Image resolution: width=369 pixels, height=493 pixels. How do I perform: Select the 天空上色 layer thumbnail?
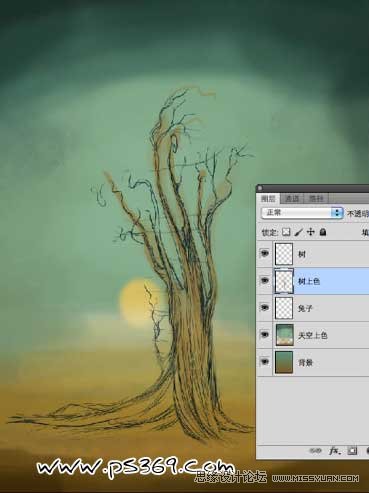[285, 335]
